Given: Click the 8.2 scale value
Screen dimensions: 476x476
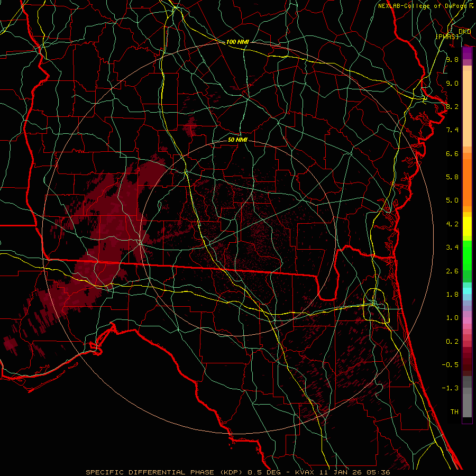Looking at the screenshot, I should point(452,106).
